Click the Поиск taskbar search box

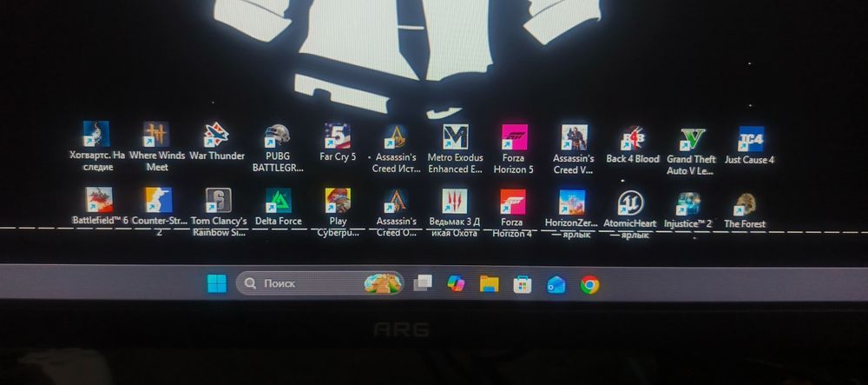tap(320, 283)
